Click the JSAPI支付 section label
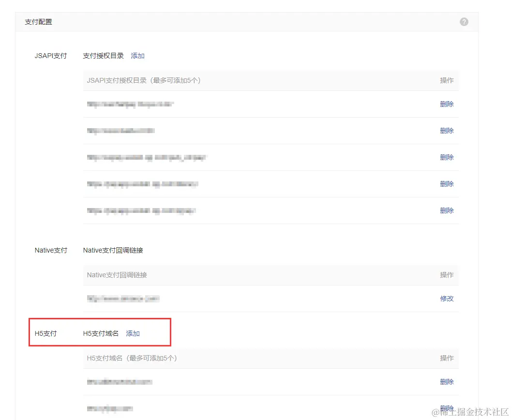 [x=51, y=56]
